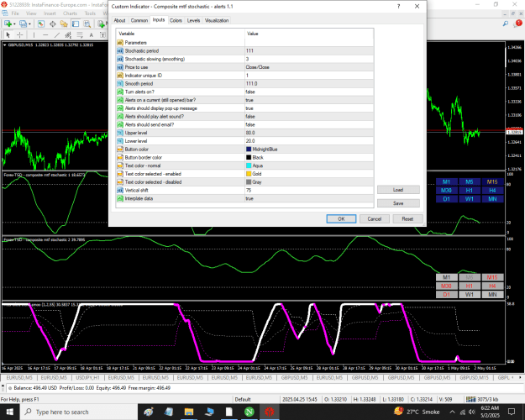Toggle M30 button in gray timeframe panel
This screenshot has width=525, height=420.
click(x=446, y=286)
